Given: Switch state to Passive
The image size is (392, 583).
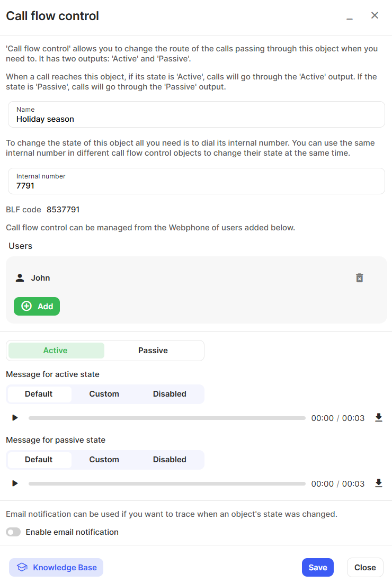Looking at the screenshot, I should [x=153, y=351].
